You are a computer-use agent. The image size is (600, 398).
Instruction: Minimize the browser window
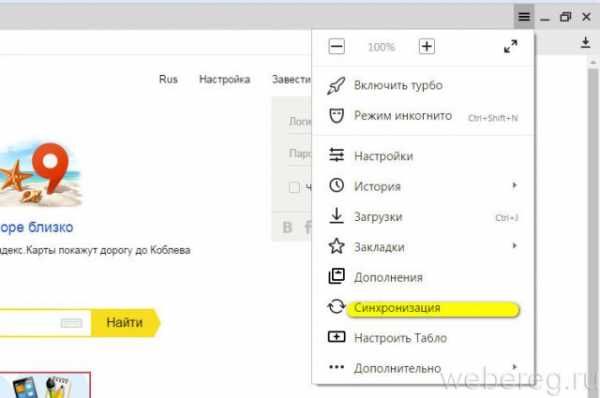pyautogui.click(x=545, y=18)
